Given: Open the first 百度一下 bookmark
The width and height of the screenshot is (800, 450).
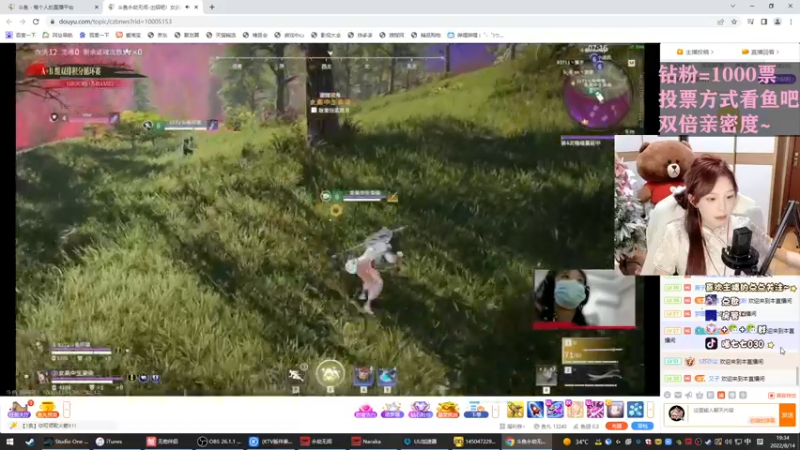Looking at the screenshot, I should point(21,35).
